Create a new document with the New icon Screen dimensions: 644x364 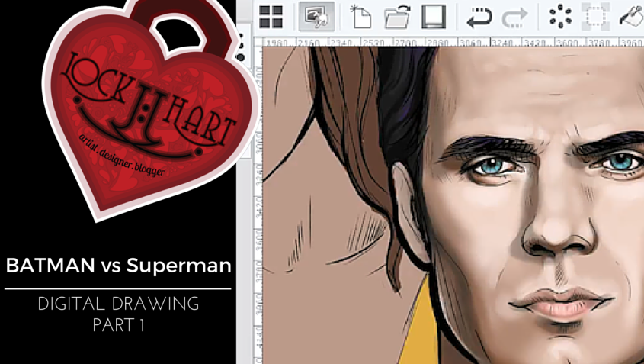click(x=360, y=16)
